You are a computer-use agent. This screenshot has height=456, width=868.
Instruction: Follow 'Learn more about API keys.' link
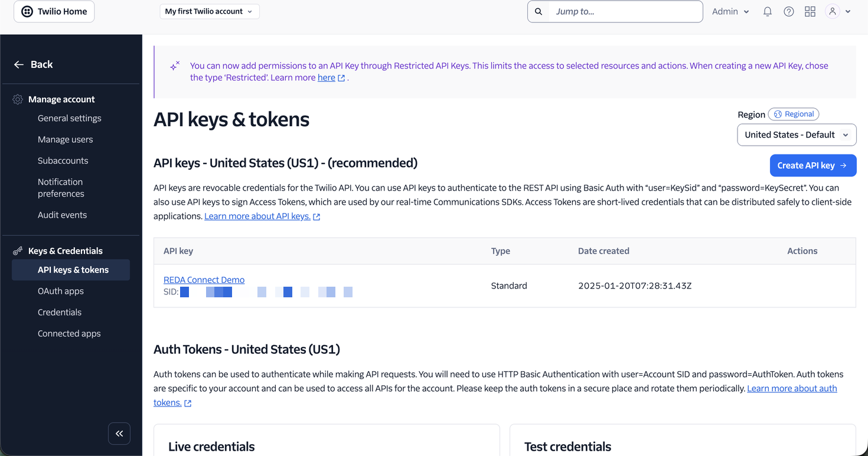click(257, 216)
